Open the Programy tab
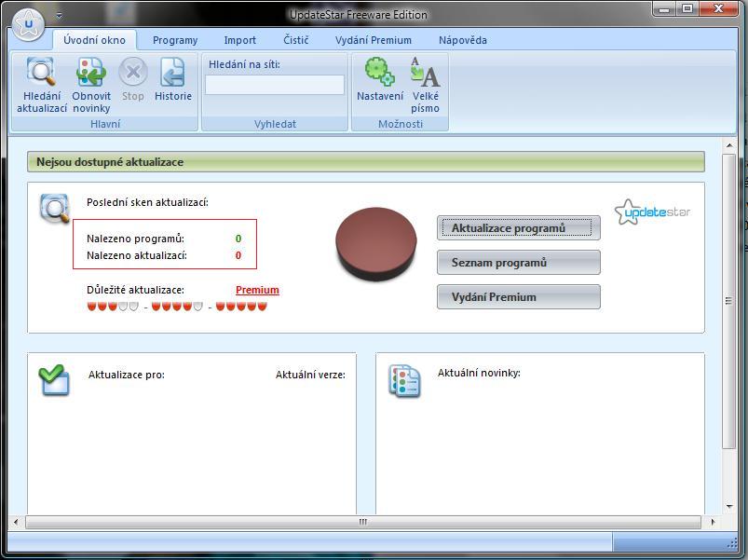Image resolution: width=748 pixels, height=560 pixels. click(x=175, y=40)
